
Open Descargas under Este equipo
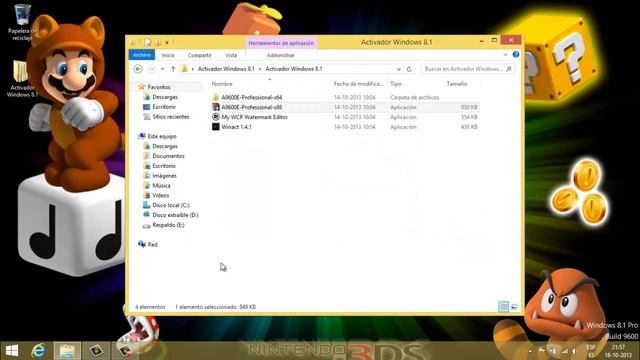click(165, 146)
